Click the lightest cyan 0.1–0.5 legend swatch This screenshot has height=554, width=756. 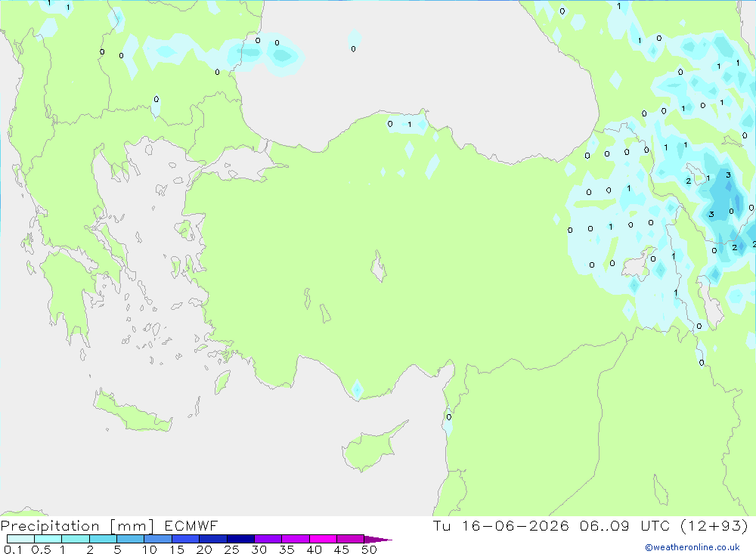pos(20,539)
